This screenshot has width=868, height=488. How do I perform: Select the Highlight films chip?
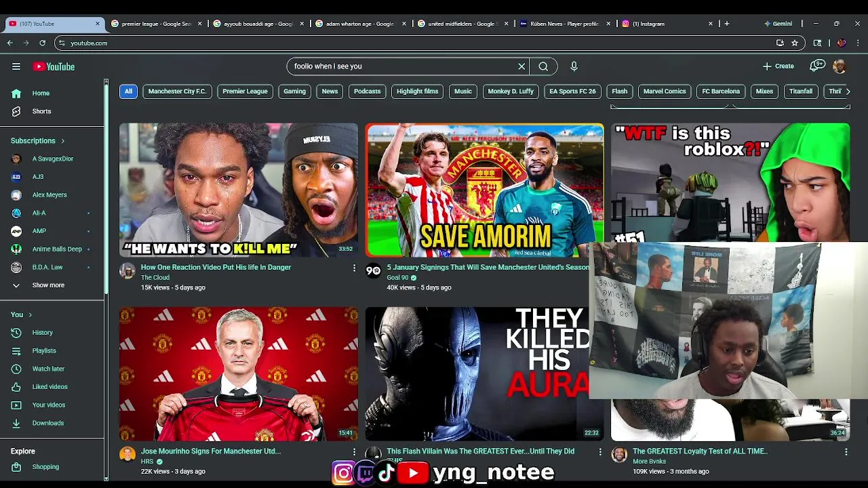click(x=418, y=91)
